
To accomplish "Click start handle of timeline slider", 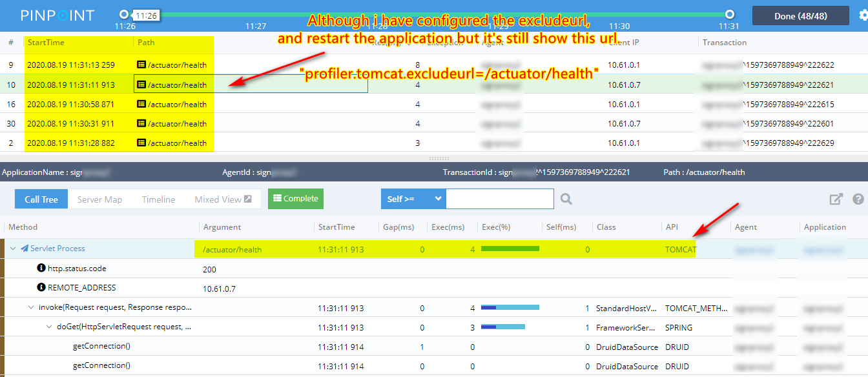I will pos(124,14).
